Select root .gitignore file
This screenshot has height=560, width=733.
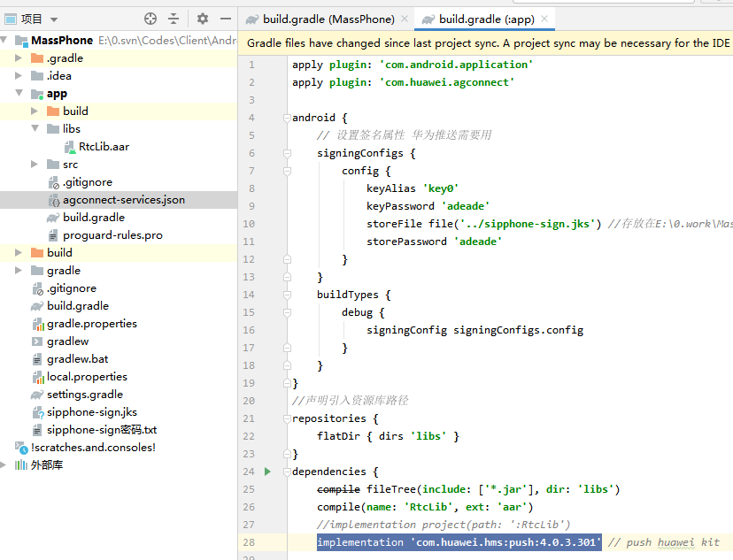click(x=71, y=288)
